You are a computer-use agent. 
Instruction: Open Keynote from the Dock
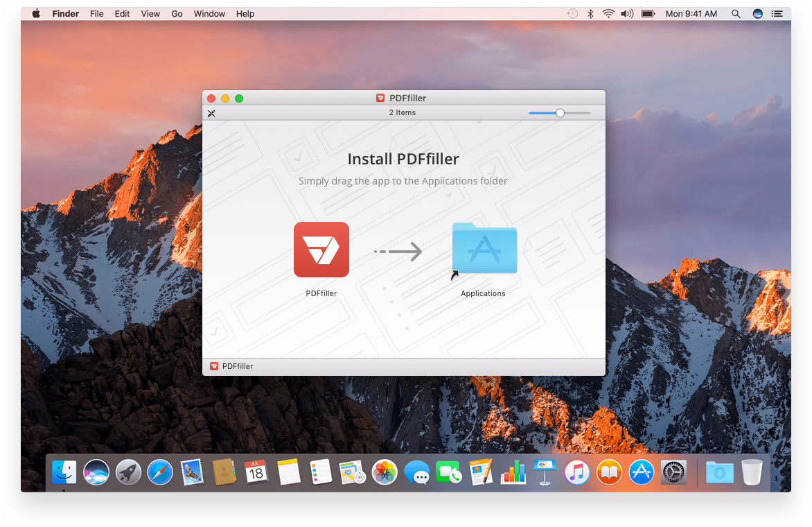pos(545,472)
